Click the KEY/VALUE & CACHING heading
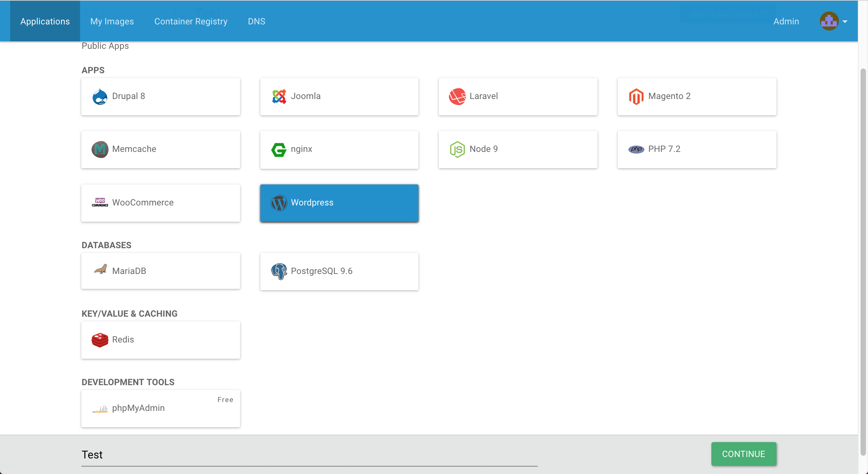The width and height of the screenshot is (868, 474). coord(130,314)
